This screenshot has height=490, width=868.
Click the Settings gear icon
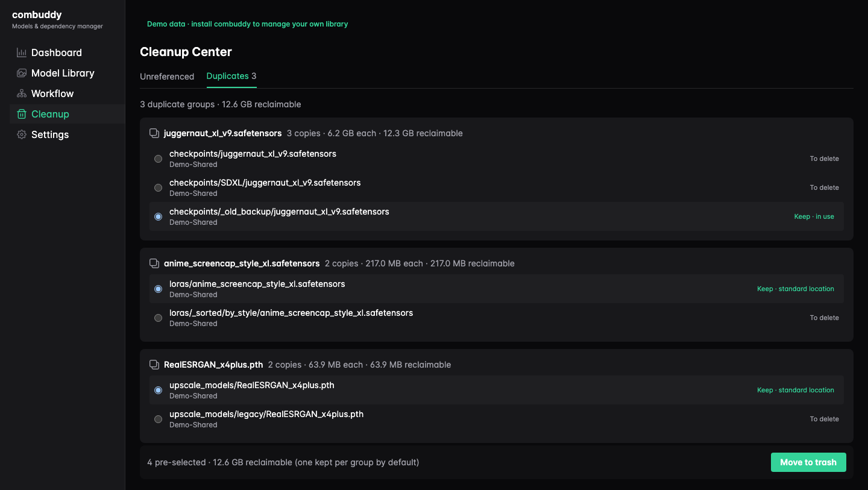tap(22, 134)
